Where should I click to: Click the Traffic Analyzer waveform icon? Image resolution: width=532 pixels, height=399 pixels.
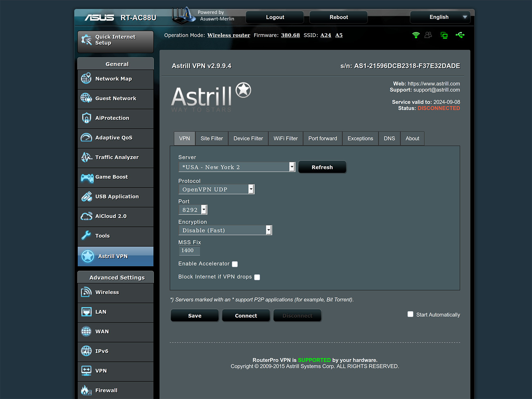(x=86, y=157)
